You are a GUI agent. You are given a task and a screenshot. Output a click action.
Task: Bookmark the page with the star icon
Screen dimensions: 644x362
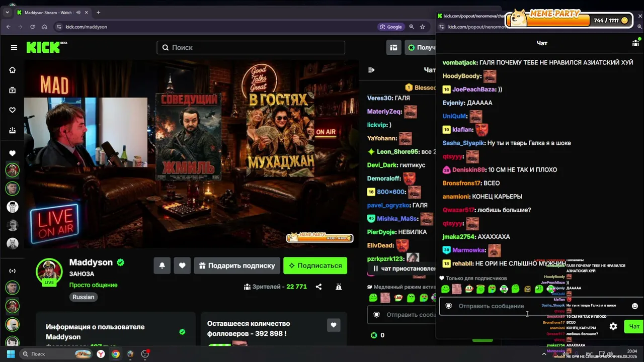pos(423,27)
